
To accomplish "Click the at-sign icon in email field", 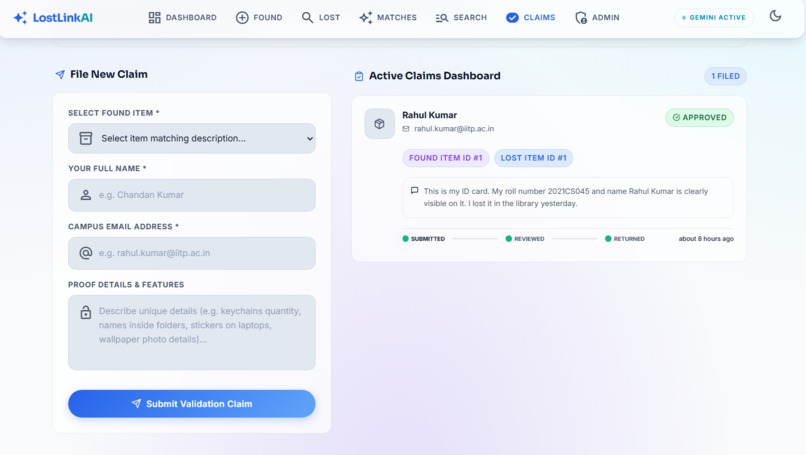I will click(86, 253).
